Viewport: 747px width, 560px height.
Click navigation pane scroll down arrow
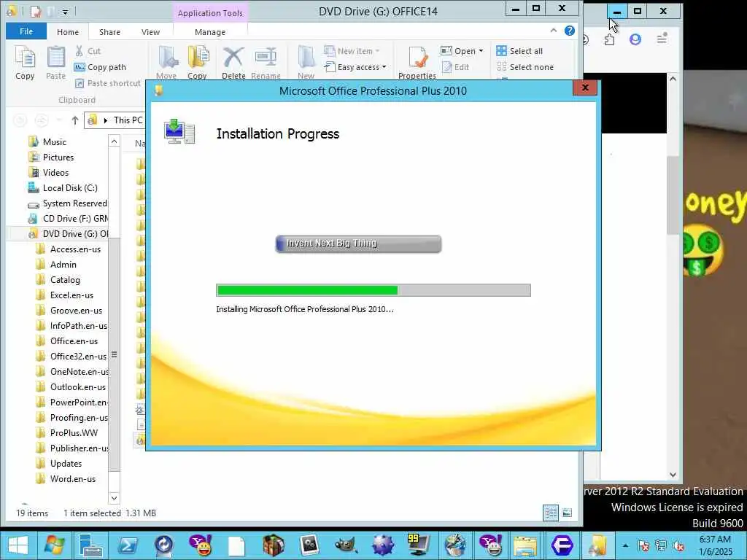pyautogui.click(x=114, y=498)
